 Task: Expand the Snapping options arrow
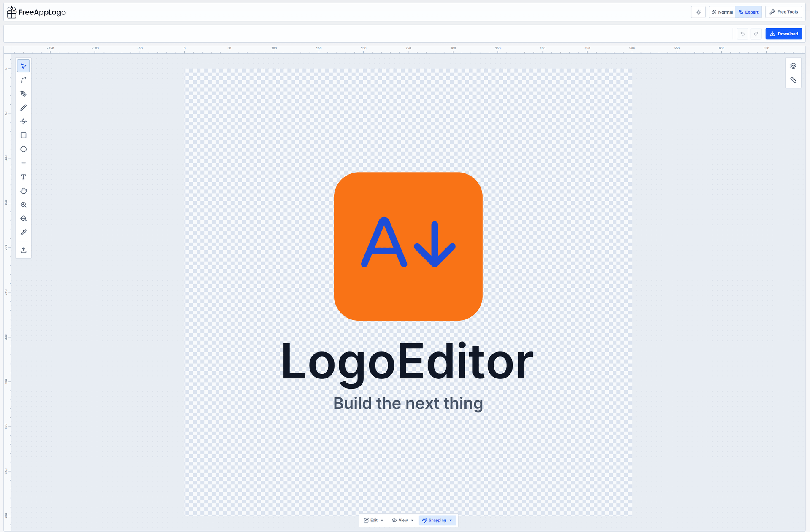[451, 520]
